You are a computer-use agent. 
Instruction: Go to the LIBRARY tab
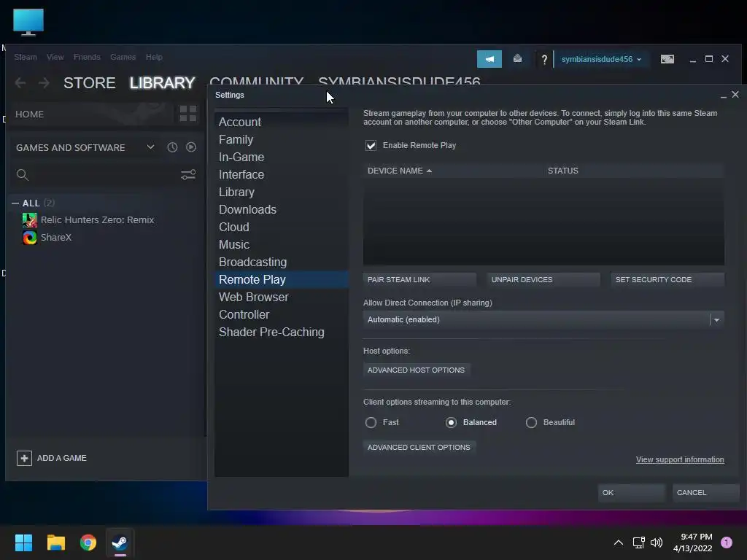coord(163,83)
